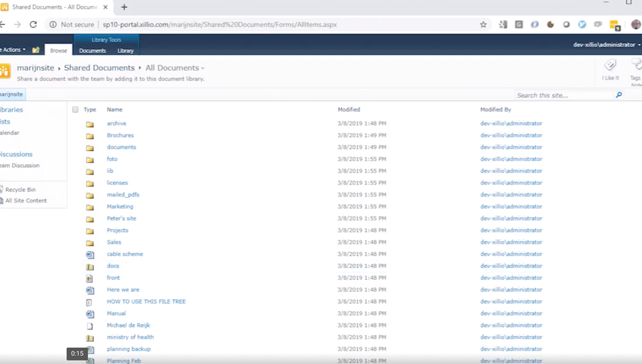Open the Brochures folder link
The height and width of the screenshot is (364, 642).
(x=120, y=135)
